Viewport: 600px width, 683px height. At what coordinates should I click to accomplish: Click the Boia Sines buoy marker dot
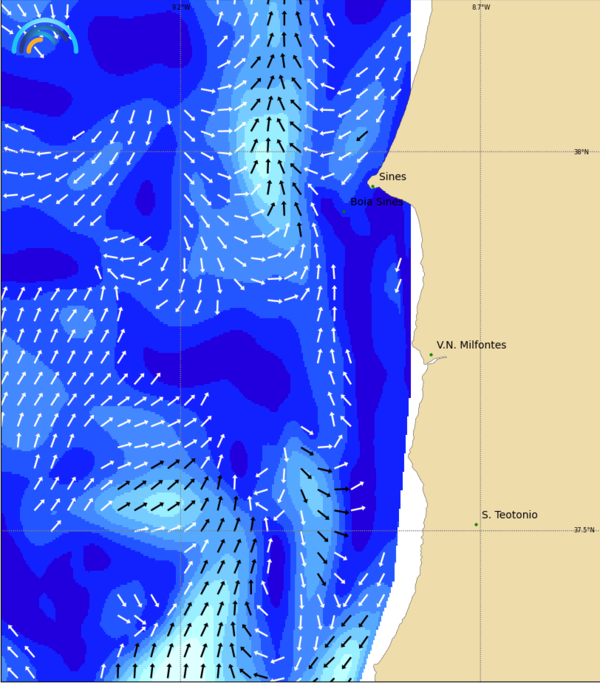click(344, 211)
